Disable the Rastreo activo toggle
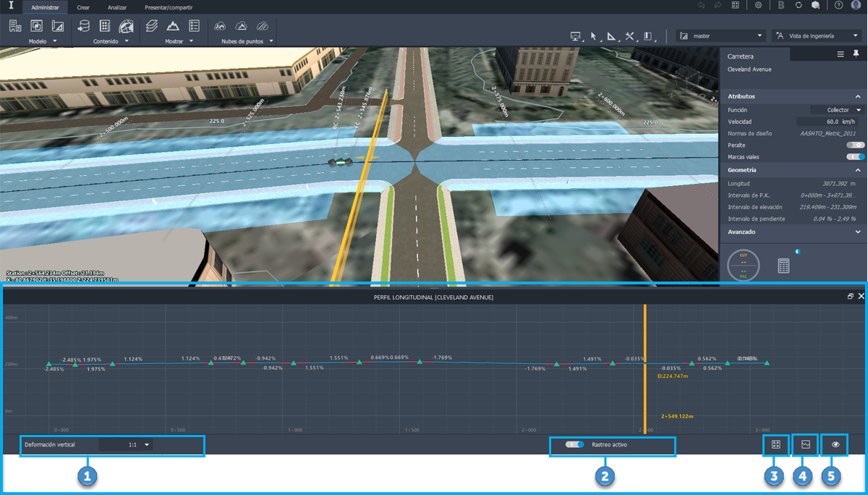 pyautogui.click(x=576, y=445)
